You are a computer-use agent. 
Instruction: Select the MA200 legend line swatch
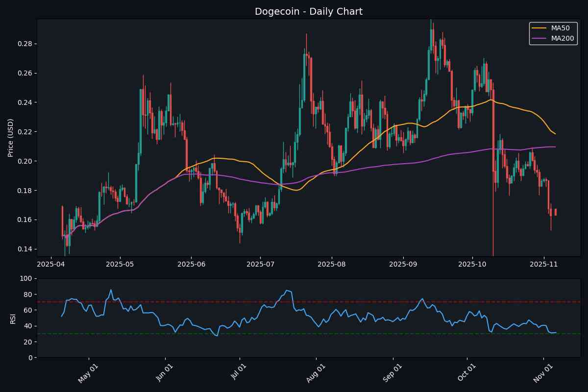540,38
